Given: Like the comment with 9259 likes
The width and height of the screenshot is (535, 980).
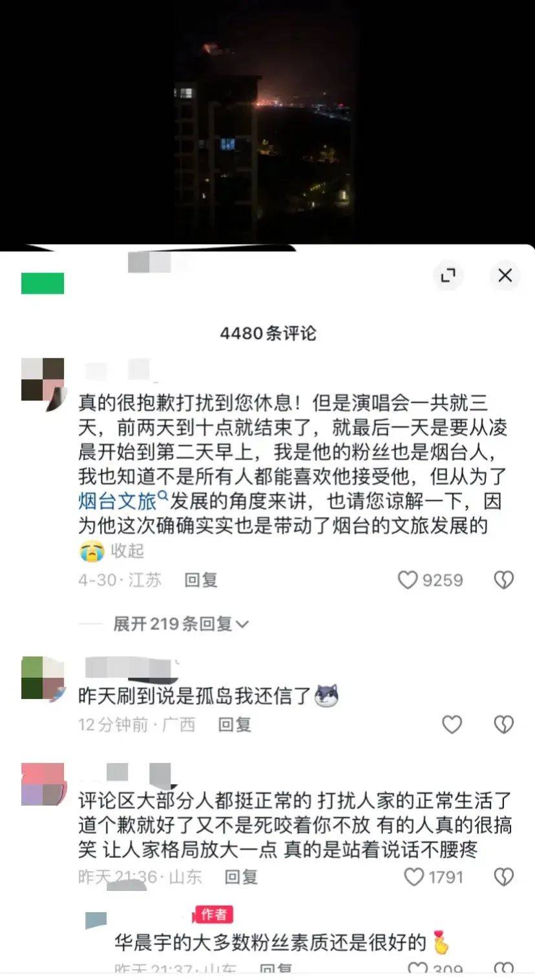Looking at the screenshot, I should tap(408, 579).
